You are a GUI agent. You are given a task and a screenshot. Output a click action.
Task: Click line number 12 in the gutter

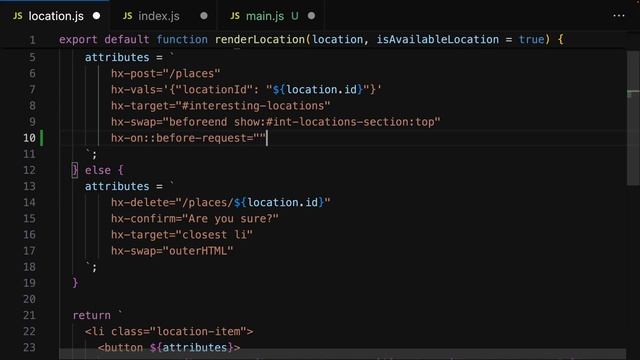coord(29,170)
